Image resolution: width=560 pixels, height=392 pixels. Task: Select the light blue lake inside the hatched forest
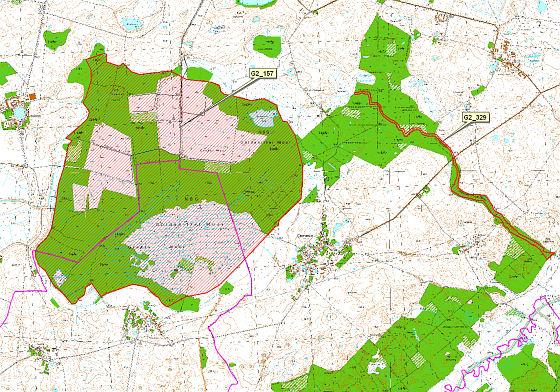point(264,118)
